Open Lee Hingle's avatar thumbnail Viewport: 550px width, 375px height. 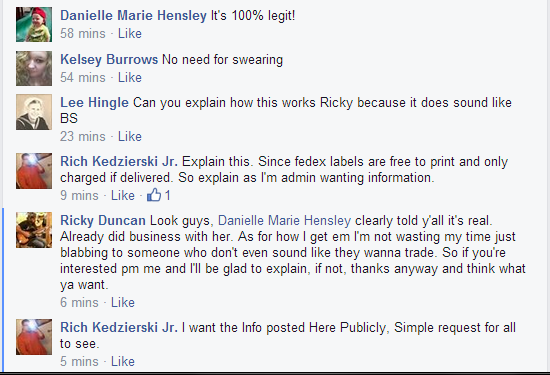coord(34,112)
